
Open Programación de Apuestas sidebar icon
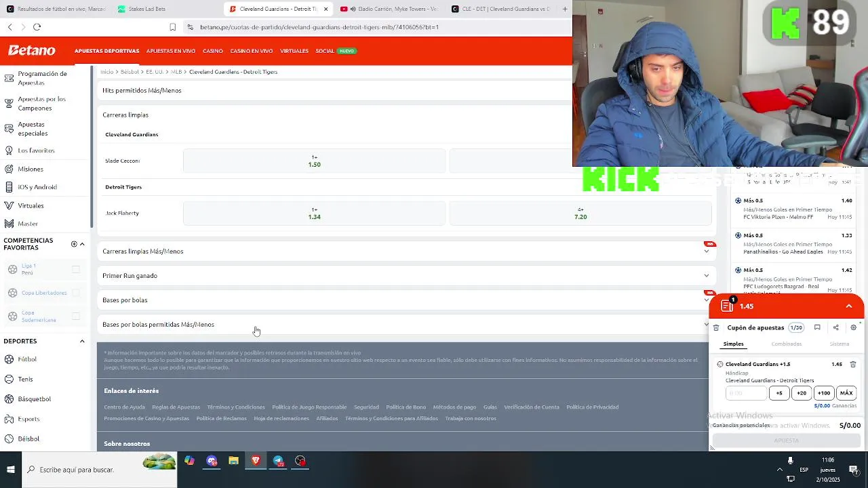pyautogui.click(x=9, y=77)
